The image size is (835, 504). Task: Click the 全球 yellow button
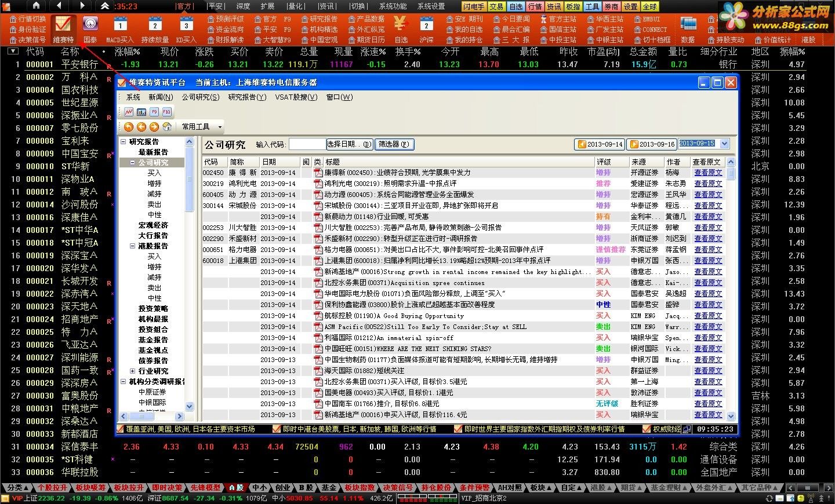coord(650,6)
